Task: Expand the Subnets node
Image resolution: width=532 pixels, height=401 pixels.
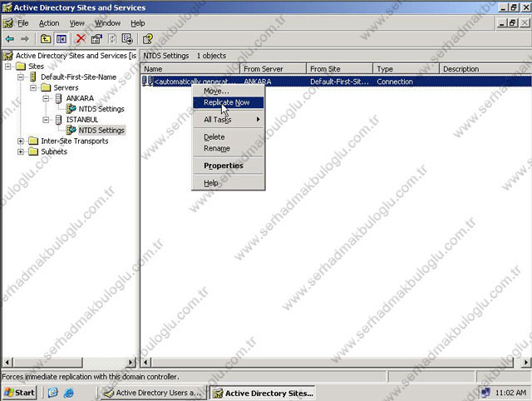Action: (x=21, y=151)
